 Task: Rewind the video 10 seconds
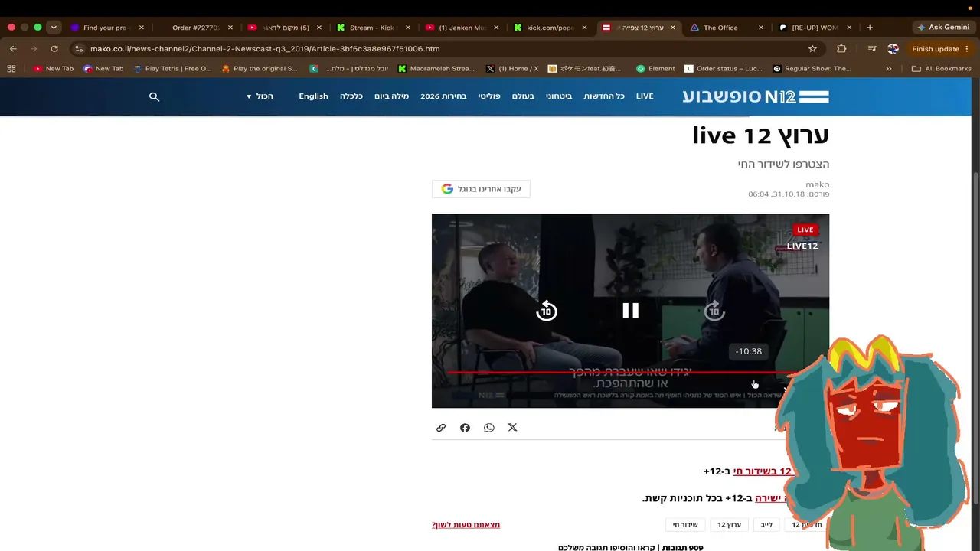pos(547,311)
